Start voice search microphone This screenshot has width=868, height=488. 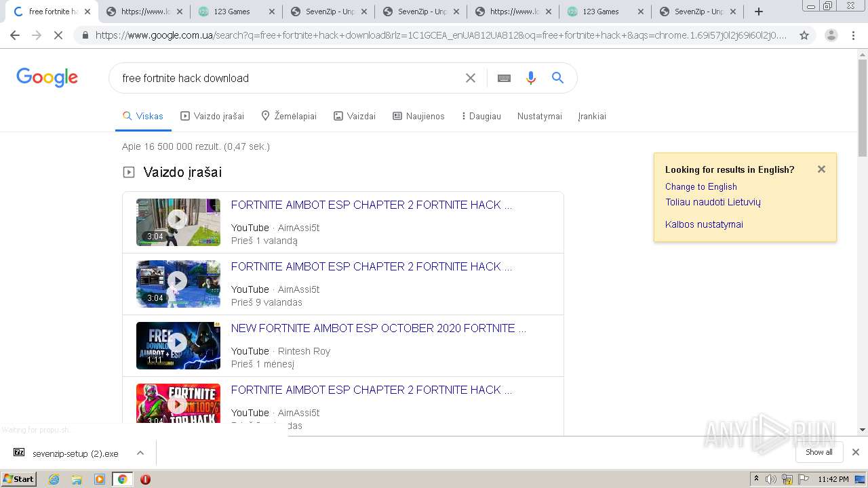point(531,78)
